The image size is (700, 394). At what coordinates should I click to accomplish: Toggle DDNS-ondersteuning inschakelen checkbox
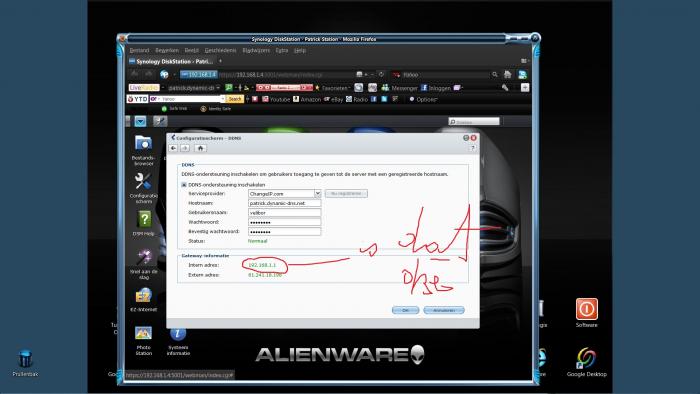[x=183, y=185]
